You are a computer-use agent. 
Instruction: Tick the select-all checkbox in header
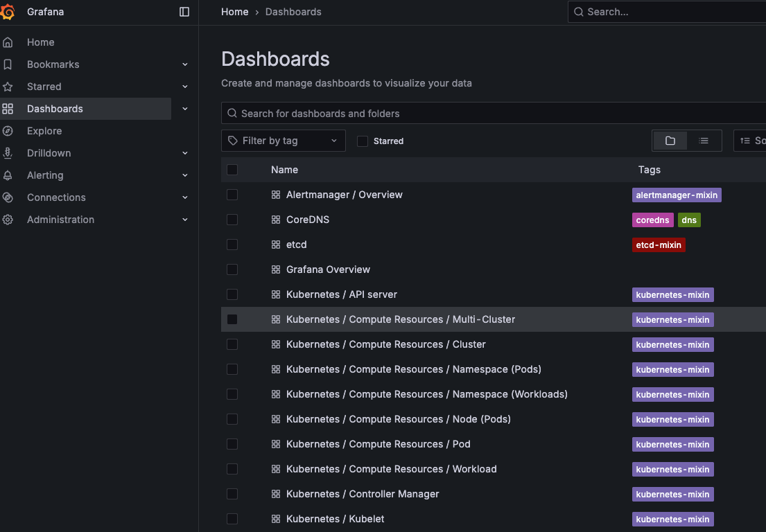(x=232, y=170)
